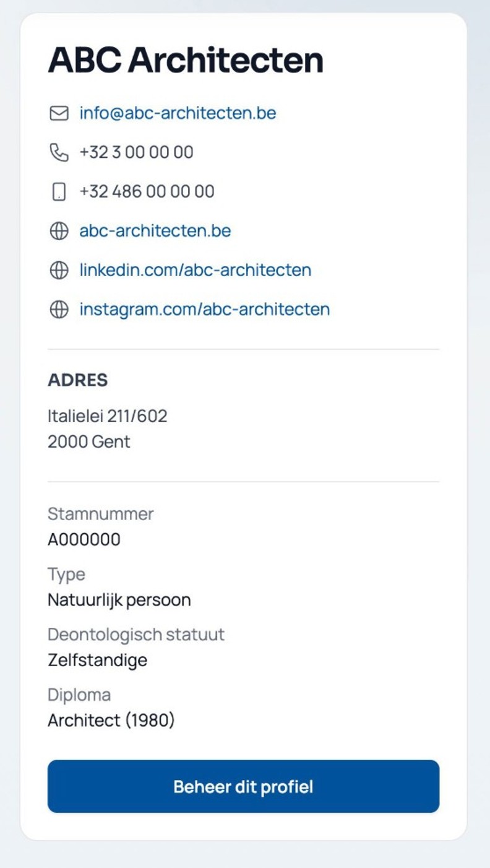Viewport: 490px width, 868px height.
Task: Click the envelope email icon
Action: click(59, 113)
